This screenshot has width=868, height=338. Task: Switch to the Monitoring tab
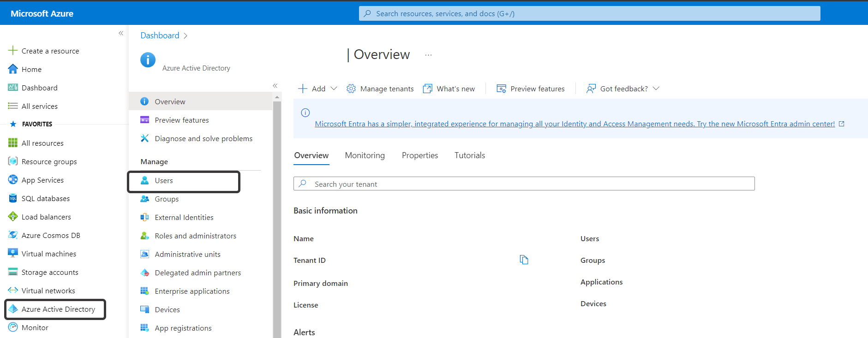click(x=365, y=155)
